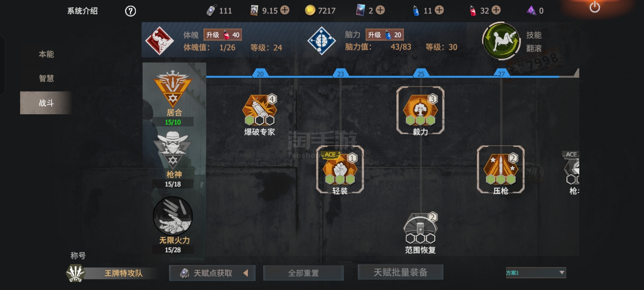Select the 轻装 ACE talent icon
The height and width of the screenshot is (290, 644).
click(x=340, y=169)
